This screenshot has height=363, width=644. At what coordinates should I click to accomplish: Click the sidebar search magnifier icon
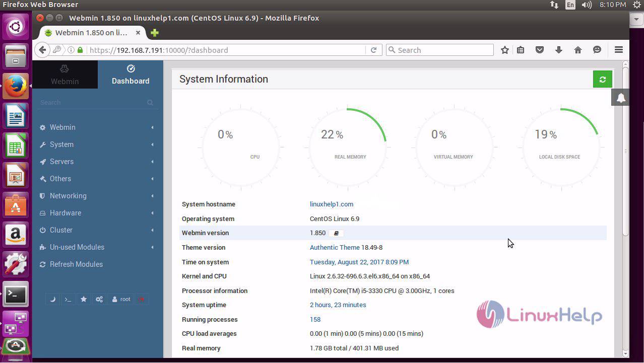[150, 102]
